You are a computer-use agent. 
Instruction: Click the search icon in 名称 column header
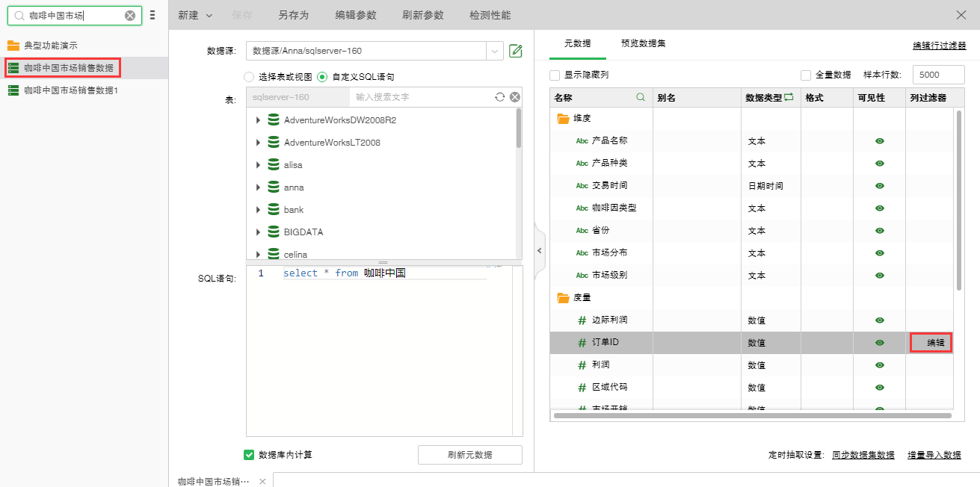(640, 97)
